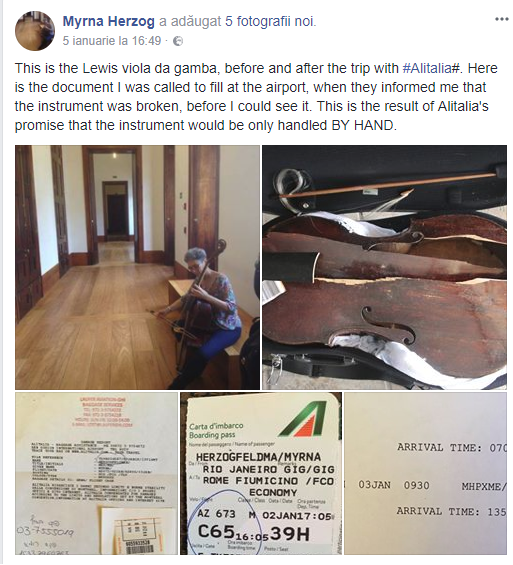The image size is (513, 565).
Task: Click the public audience globe icon
Action: click(178, 41)
